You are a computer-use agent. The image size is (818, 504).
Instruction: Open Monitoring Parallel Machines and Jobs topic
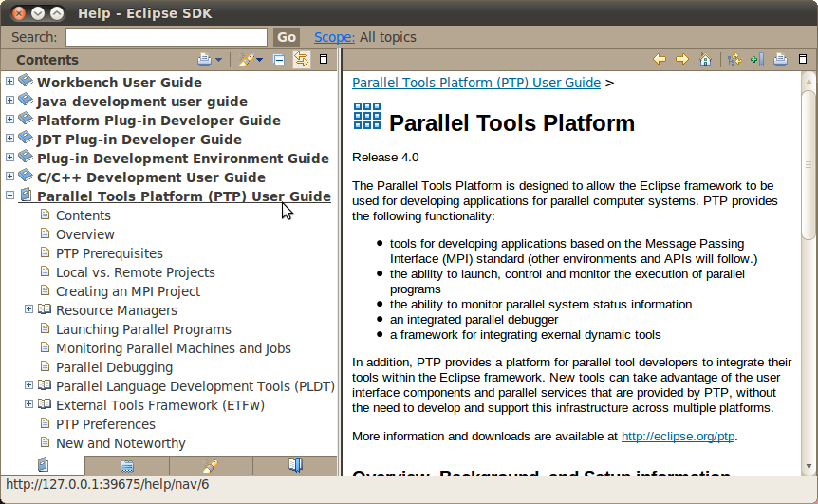point(174,348)
